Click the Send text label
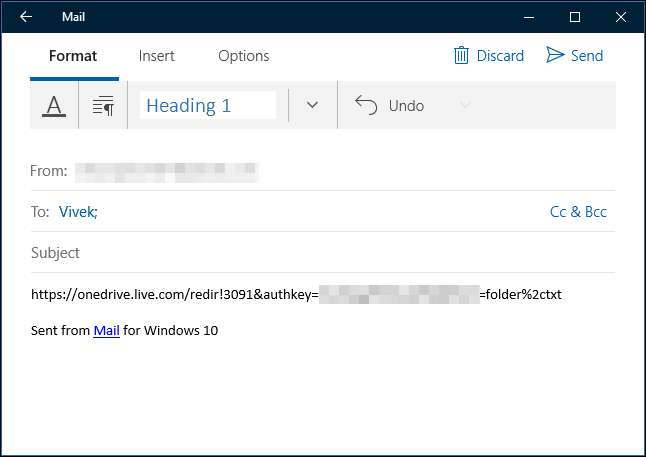This screenshot has height=457, width=646. click(x=587, y=56)
